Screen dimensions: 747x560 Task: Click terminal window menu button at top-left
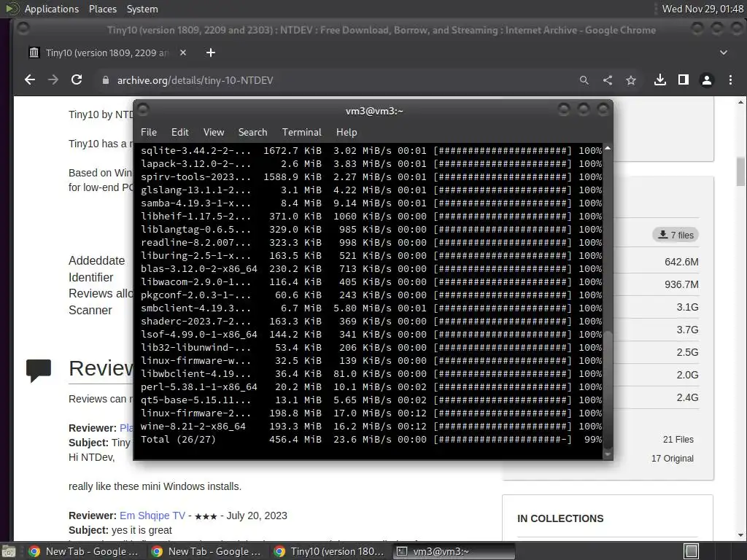click(144, 110)
